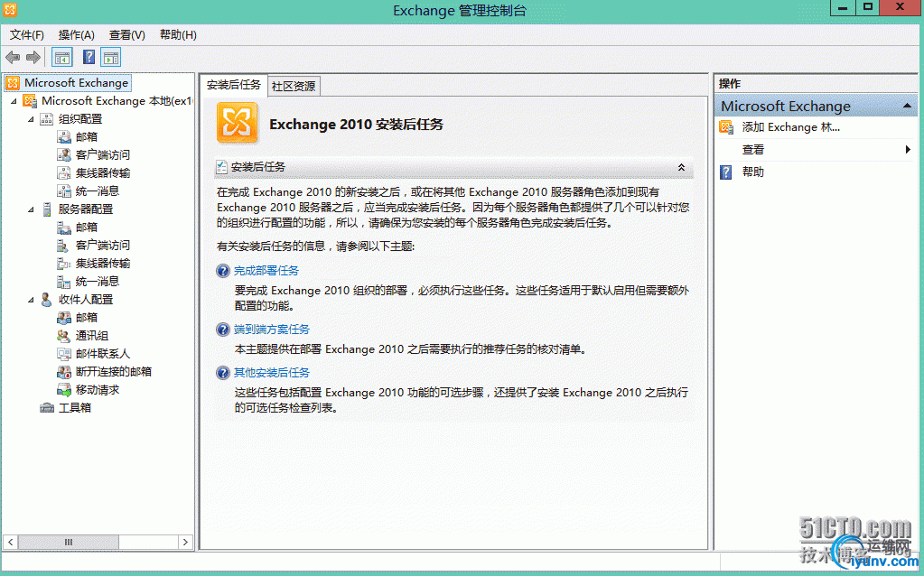Click the 收件人配置 person icon

47,300
